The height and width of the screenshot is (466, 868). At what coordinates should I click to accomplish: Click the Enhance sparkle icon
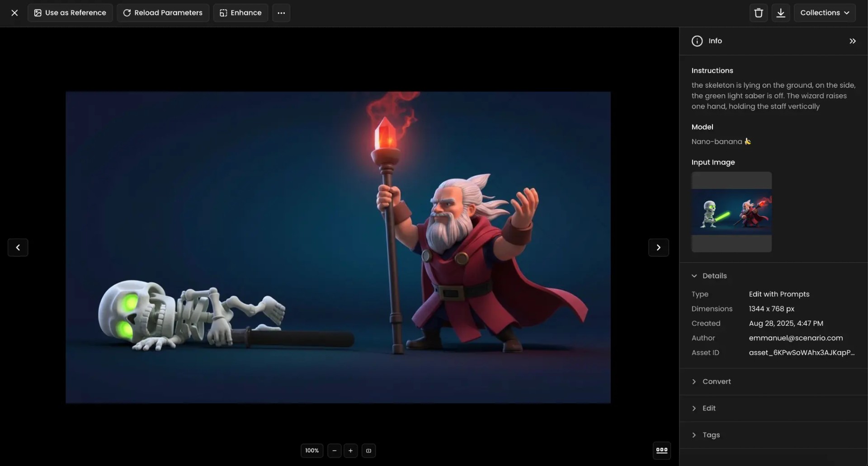223,13
